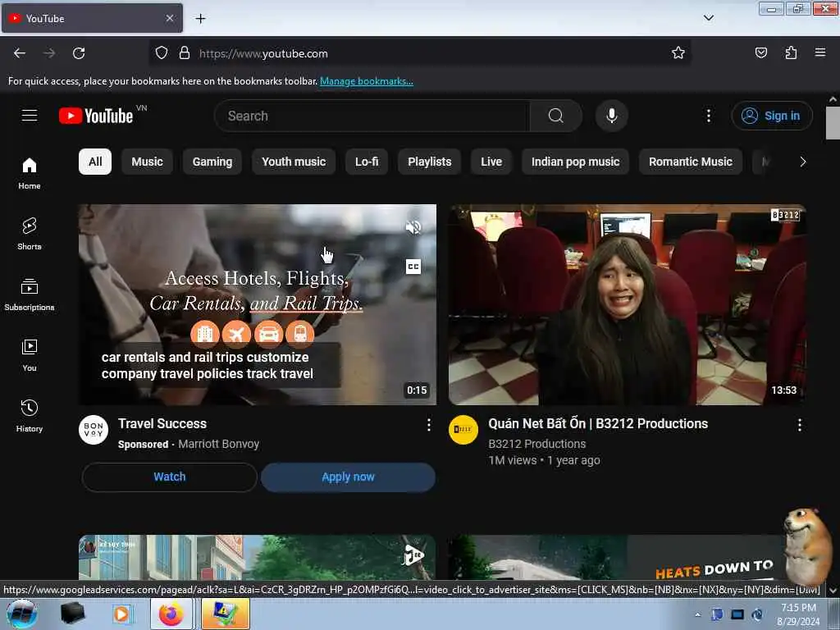Select the Live filter chip
Viewport: 840px width, 630px height.
pos(491,162)
